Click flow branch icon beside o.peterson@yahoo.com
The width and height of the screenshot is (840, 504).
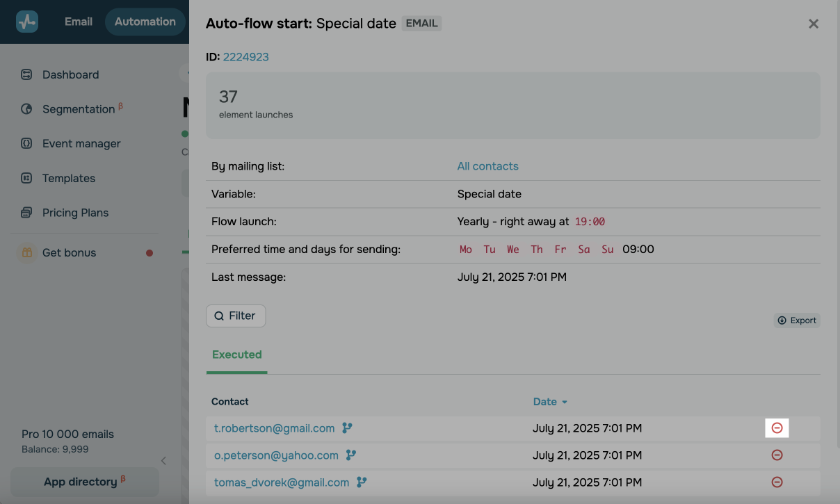coord(351,455)
